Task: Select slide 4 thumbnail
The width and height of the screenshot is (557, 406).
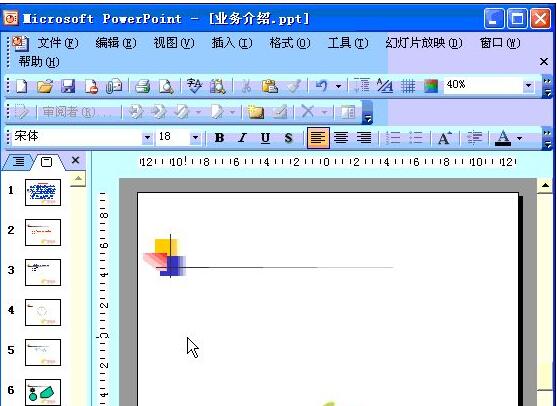Action: click(43, 313)
